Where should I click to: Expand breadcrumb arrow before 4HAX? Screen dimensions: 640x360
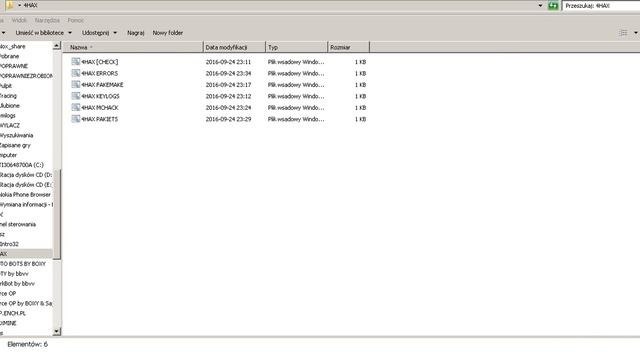(x=19, y=5)
